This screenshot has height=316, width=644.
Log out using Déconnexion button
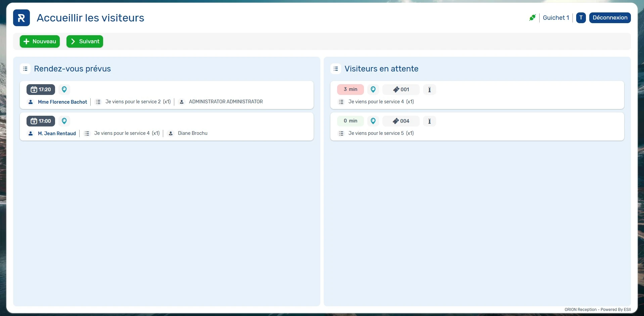pos(610,18)
